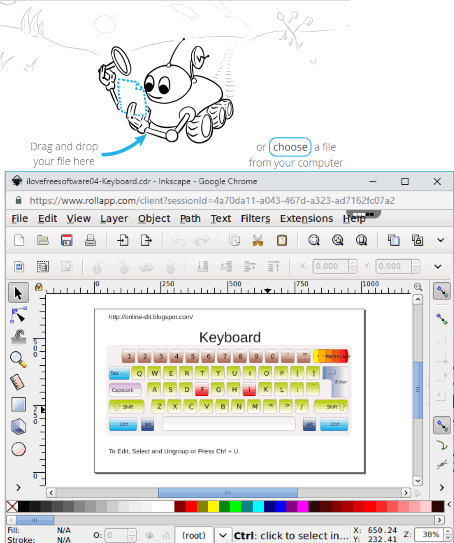Click Zoom to fit selection icon
Image resolution: width=454 pixels, height=543 pixels.
(314, 240)
